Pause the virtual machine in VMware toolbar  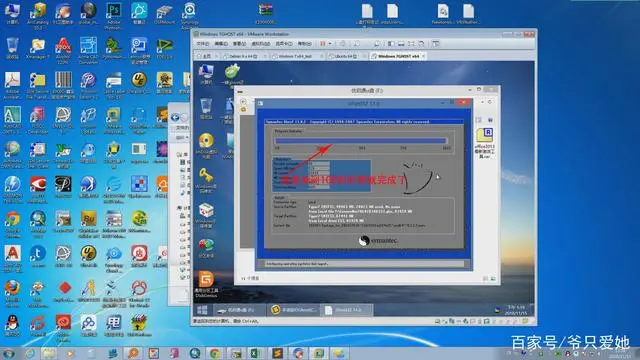coord(322,44)
